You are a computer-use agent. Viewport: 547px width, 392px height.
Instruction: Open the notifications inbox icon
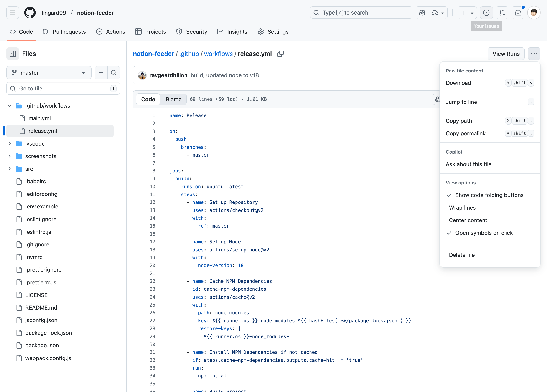518,13
